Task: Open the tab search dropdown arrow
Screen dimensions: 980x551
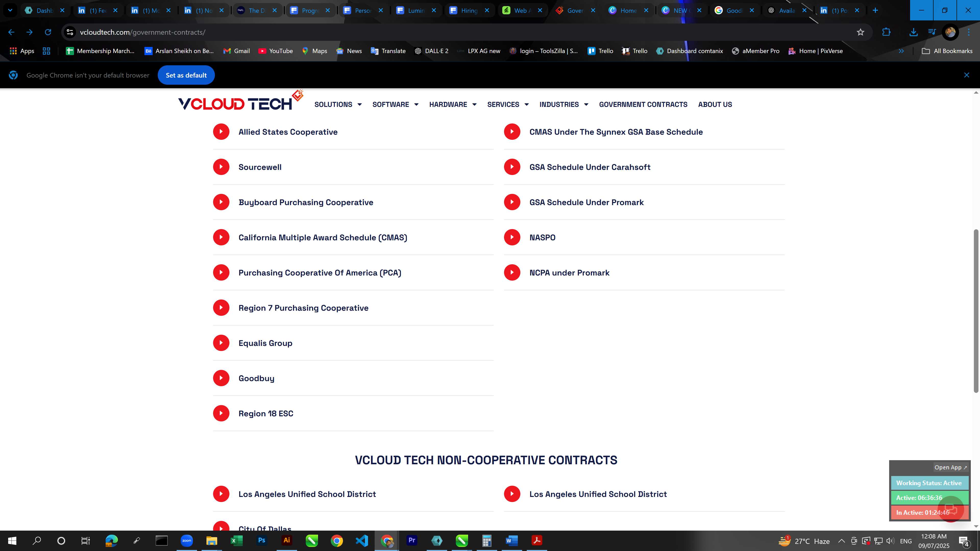Action: click(x=10, y=10)
